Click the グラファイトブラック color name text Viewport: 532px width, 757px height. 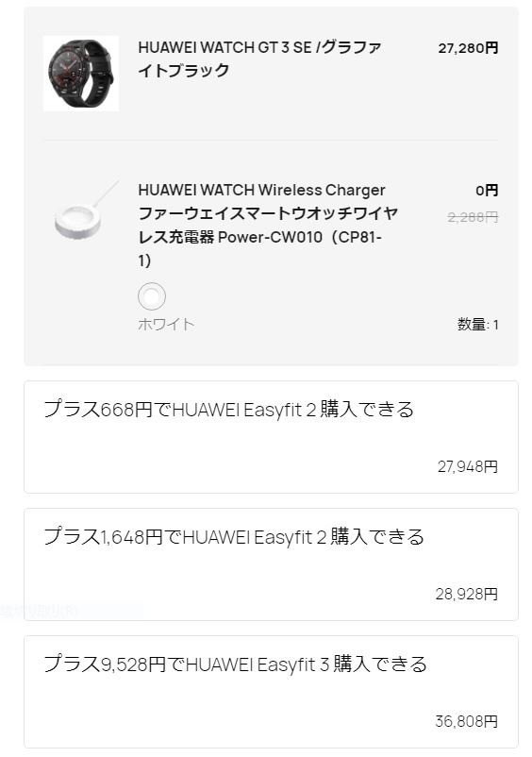pos(259,59)
